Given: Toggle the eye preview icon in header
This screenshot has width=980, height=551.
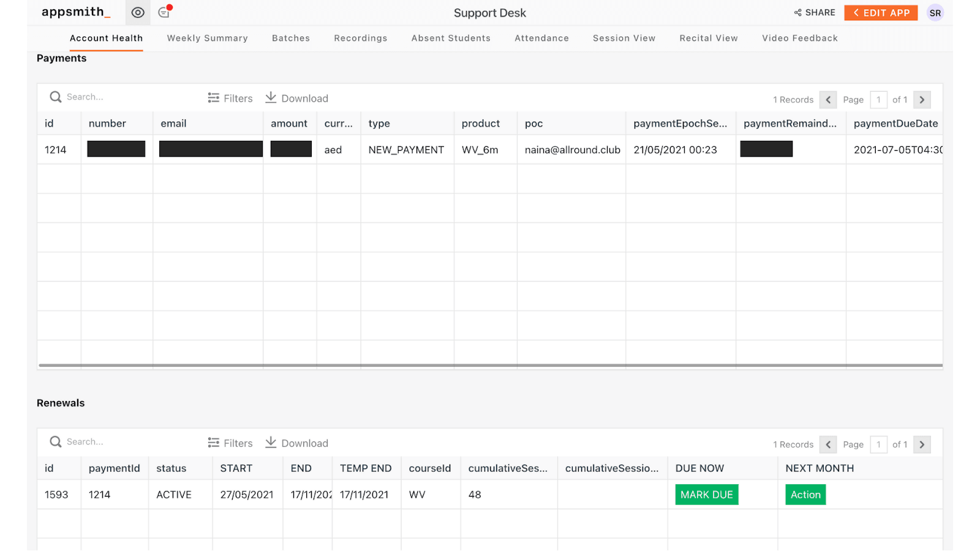Looking at the screenshot, I should coord(138,12).
